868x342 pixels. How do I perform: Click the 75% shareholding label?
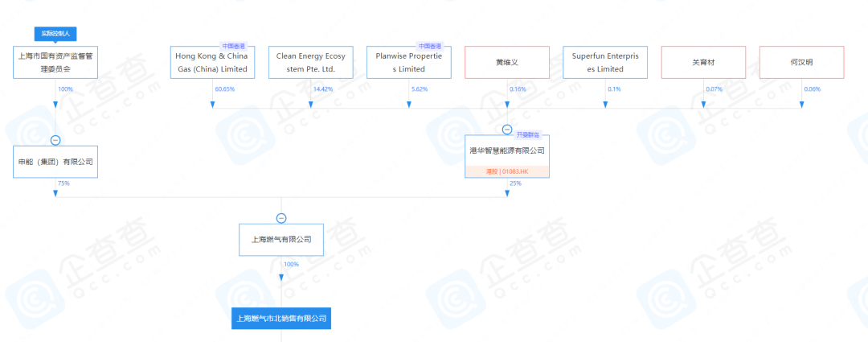(63, 183)
